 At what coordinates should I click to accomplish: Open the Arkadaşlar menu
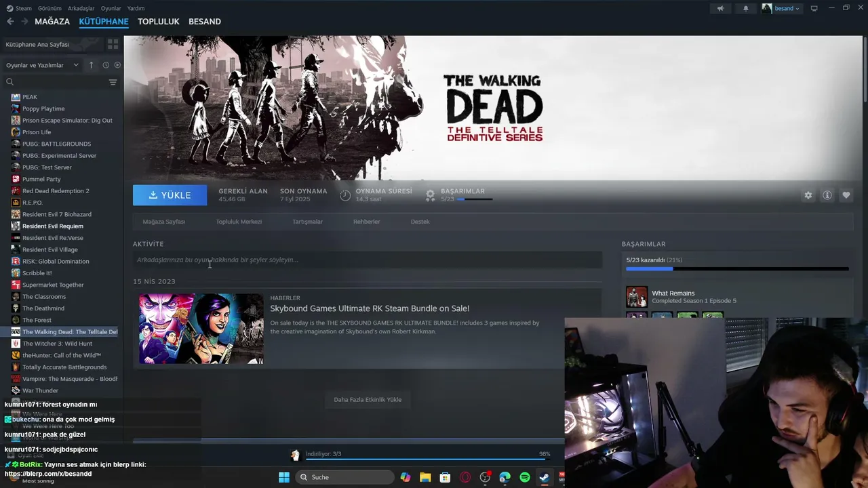click(x=81, y=8)
